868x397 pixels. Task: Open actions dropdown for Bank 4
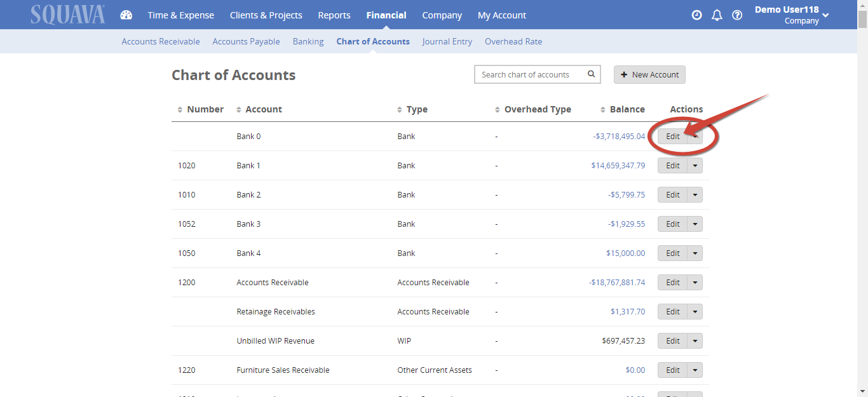(695, 253)
